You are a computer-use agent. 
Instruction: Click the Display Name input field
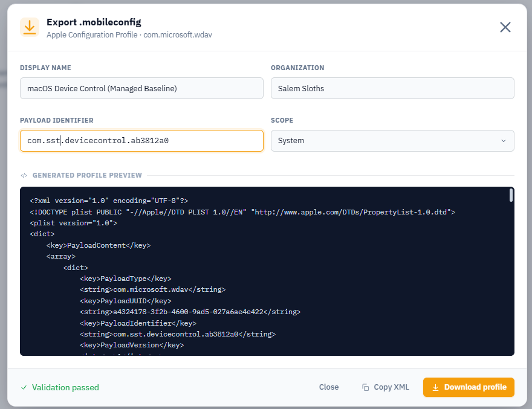pos(141,88)
